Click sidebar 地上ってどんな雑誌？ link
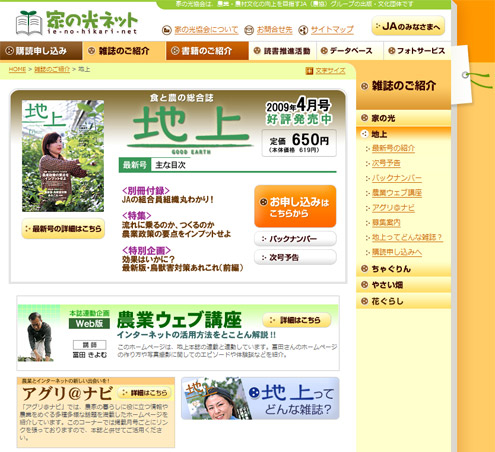Image resolution: width=495 pixels, height=452 pixels. (407, 237)
